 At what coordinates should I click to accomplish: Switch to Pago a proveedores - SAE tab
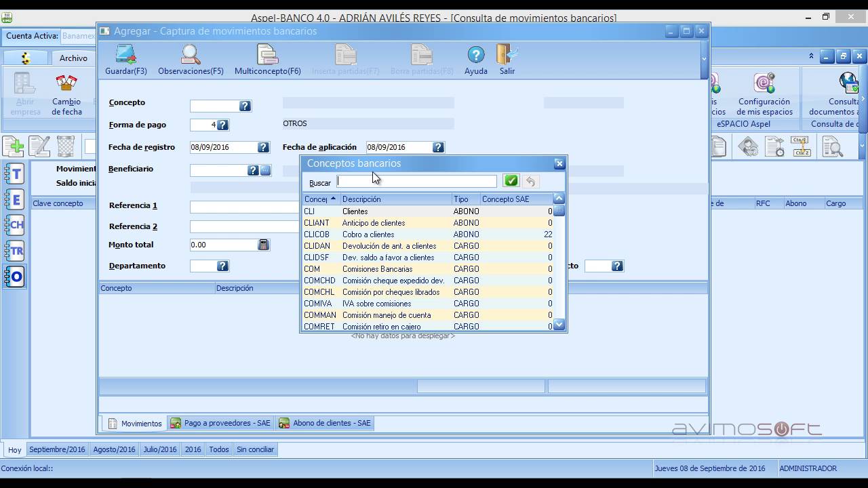[x=220, y=423]
